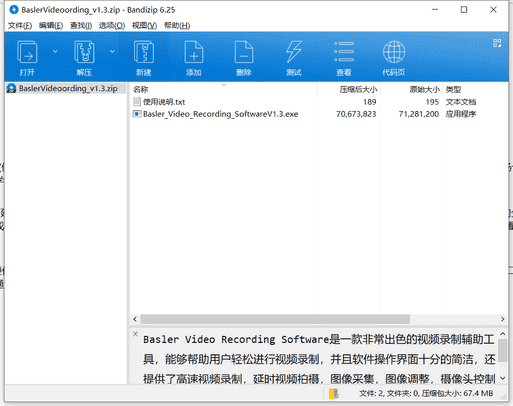Viewport: 513px width, 406px height.
Task: Open the 帮助(H) menu
Action: (x=177, y=25)
